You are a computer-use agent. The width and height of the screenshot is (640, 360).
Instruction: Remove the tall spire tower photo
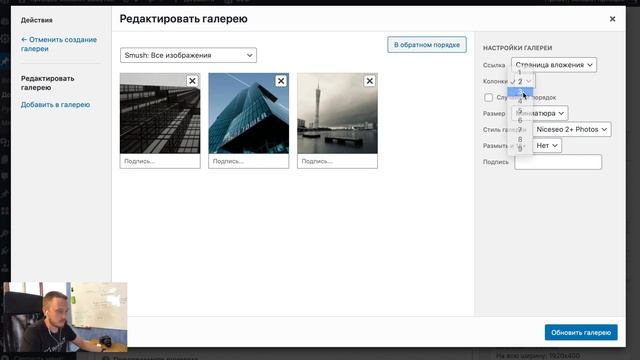[x=369, y=81]
